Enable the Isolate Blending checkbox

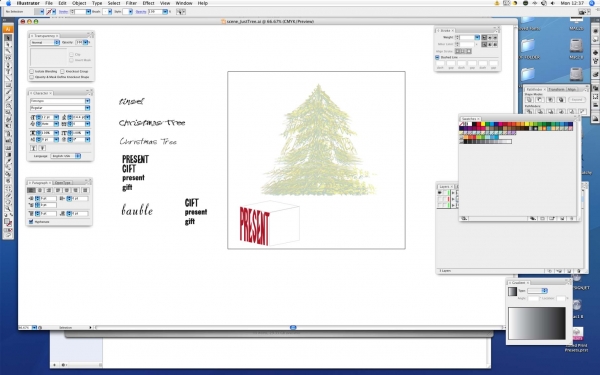click(32, 71)
